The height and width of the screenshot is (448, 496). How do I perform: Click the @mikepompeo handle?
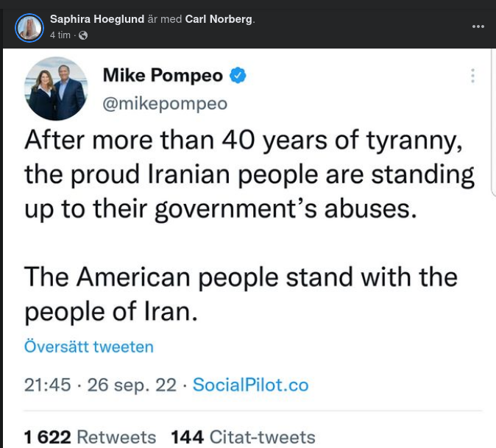click(x=165, y=103)
